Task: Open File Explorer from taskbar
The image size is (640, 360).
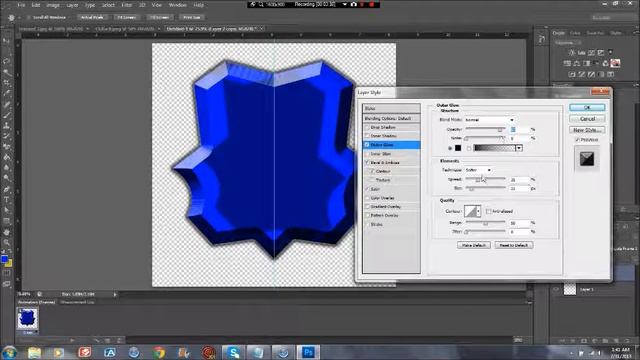Action: (35, 352)
